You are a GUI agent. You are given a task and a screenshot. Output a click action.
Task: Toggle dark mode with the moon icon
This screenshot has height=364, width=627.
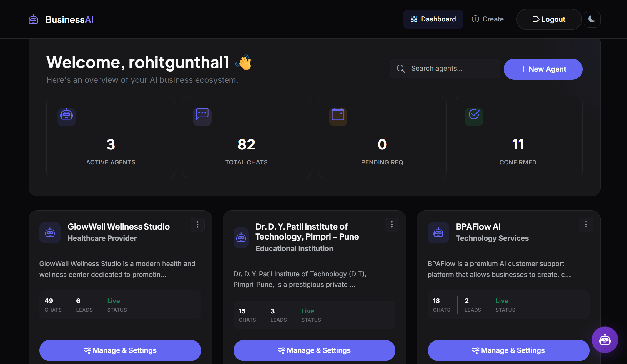coord(592,19)
